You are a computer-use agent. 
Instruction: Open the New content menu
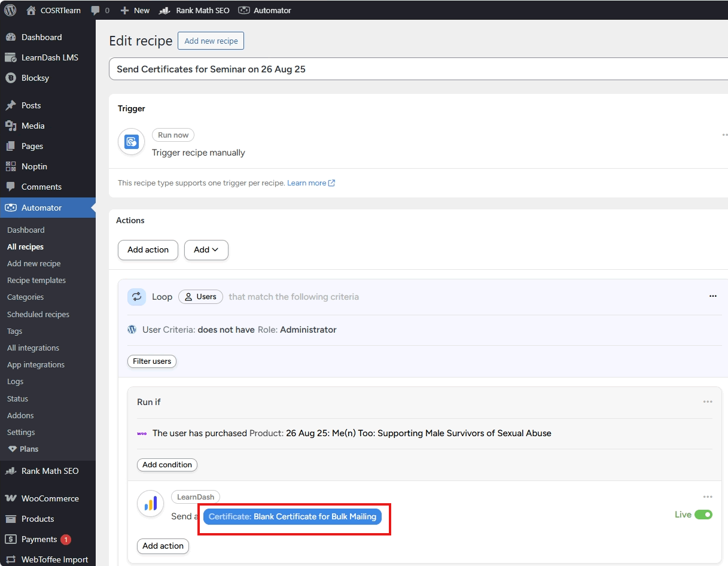coord(135,10)
